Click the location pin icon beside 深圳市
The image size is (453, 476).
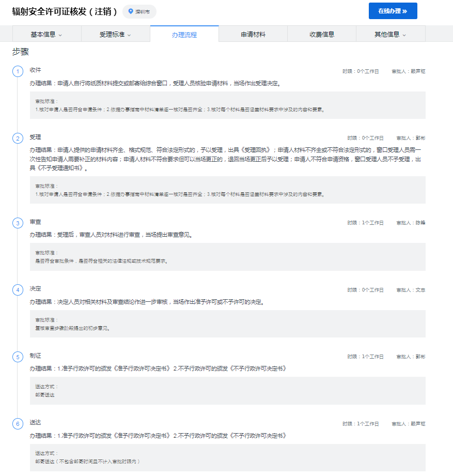(x=131, y=11)
